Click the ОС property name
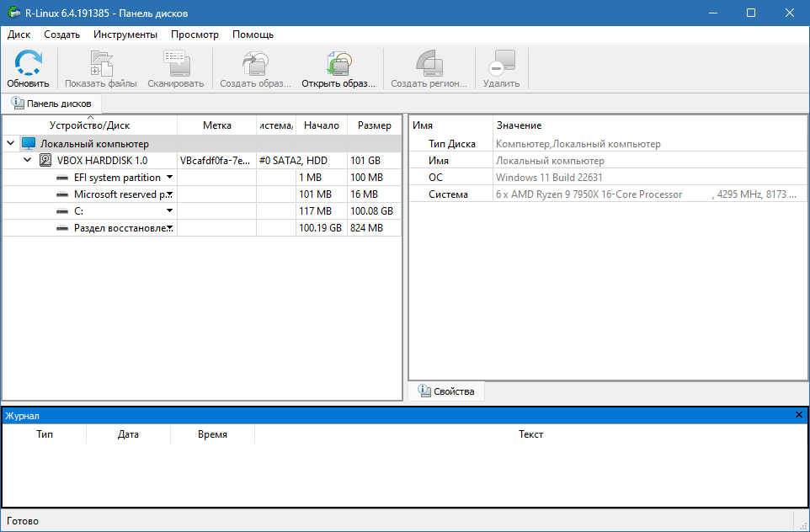810x532 pixels. [x=435, y=178]
